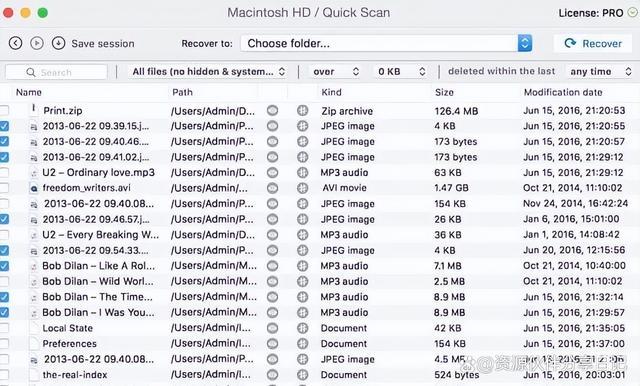The image size is (640, 386).
Task: Check the freedom_writers.avi checkbox
Action: pyautogui.click(x=4, y=188)
